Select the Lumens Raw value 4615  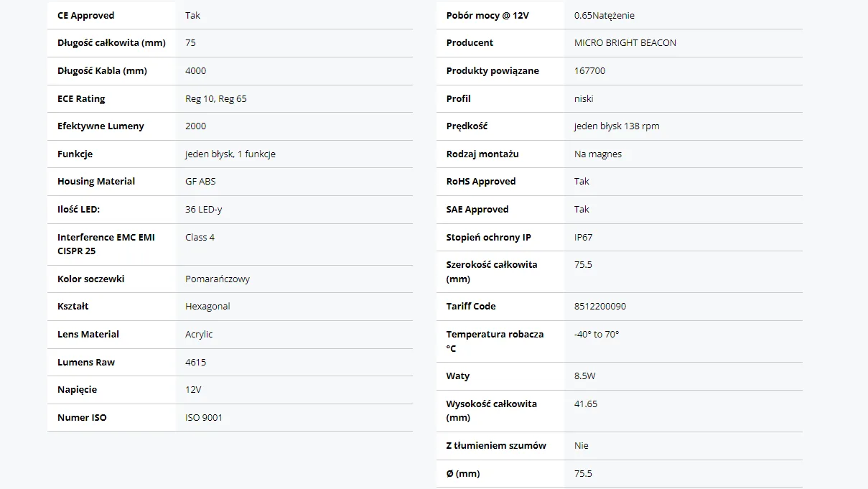tap(195, 362)
